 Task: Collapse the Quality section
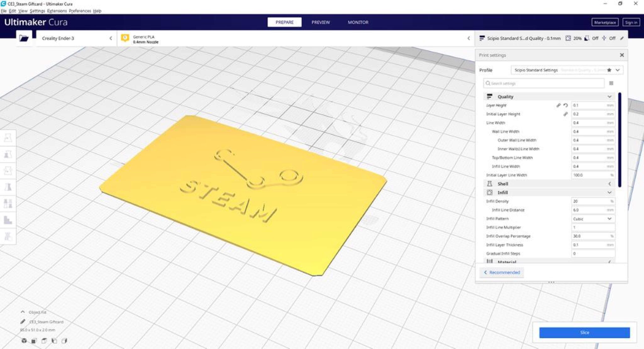click(x=549, y=97)
